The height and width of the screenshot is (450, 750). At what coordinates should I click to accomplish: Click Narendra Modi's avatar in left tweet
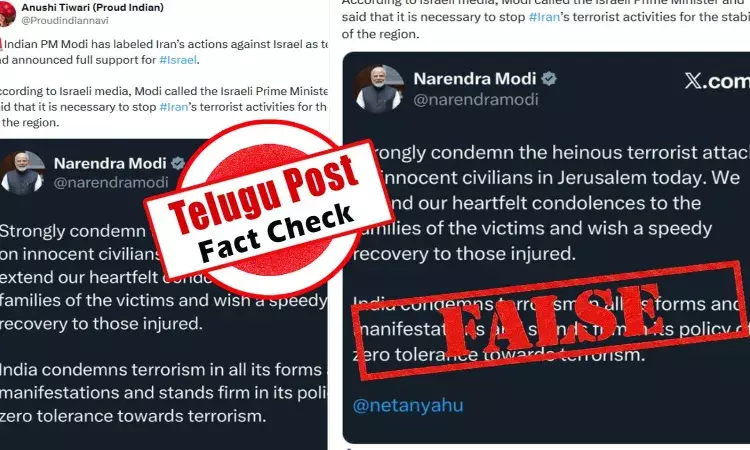pyautogui.click(x=22, y=173)
